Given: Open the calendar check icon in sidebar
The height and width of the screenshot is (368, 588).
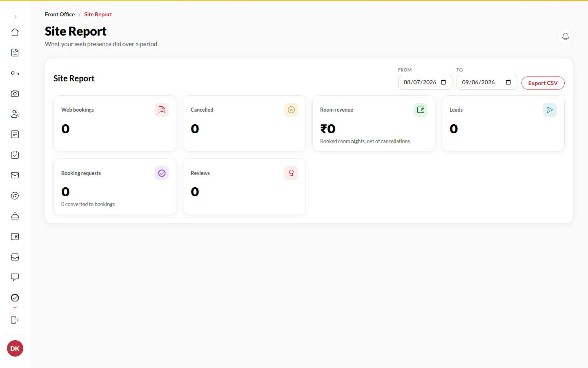Looking at the screenshot, I should [15, 155].
